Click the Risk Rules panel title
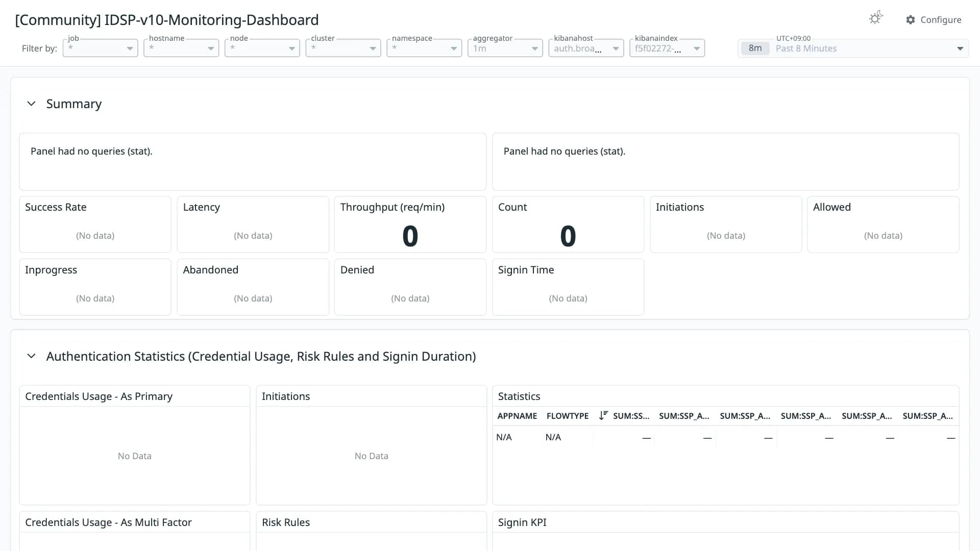Image resolution: width=980 pixels, height=551 pixels. tap(286, 522)
